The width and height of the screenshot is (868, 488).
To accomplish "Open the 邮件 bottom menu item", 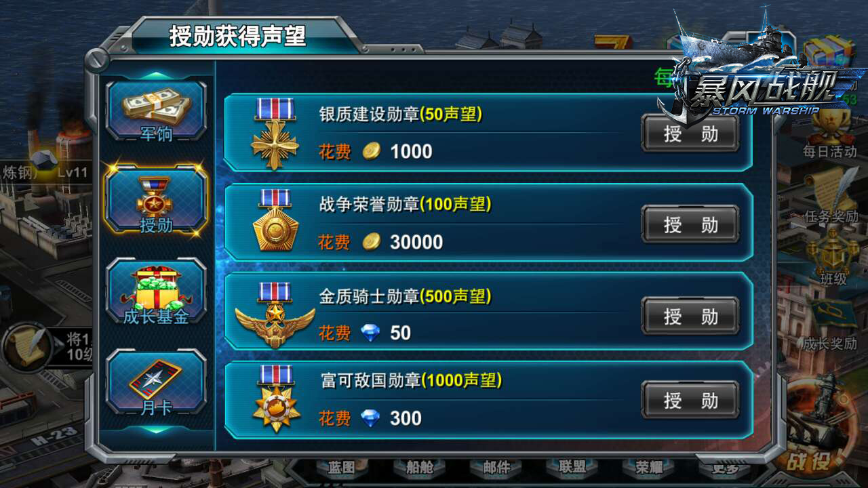I will click(x=497, y=468).
